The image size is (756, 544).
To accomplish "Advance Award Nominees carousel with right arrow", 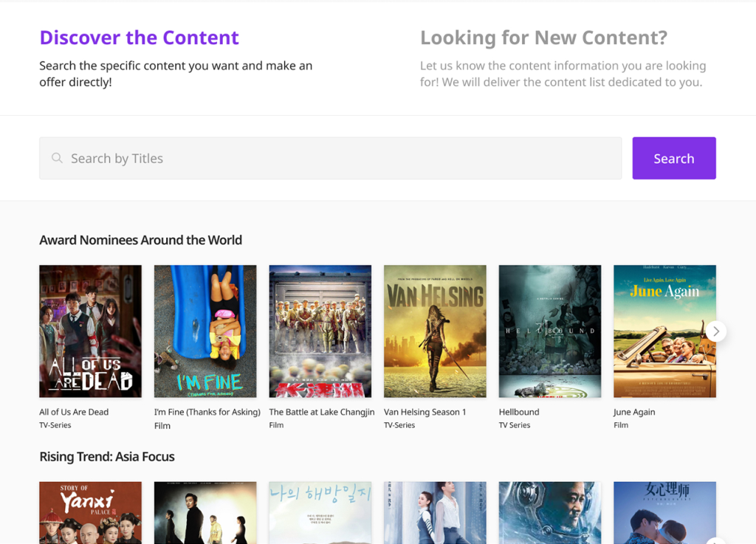I will point(716,331).
